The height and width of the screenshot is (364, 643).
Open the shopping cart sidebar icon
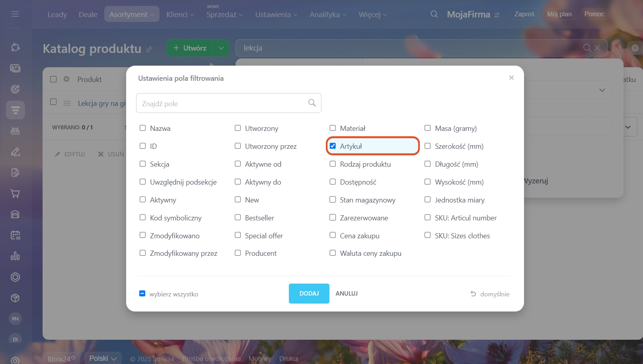(15, 194)
